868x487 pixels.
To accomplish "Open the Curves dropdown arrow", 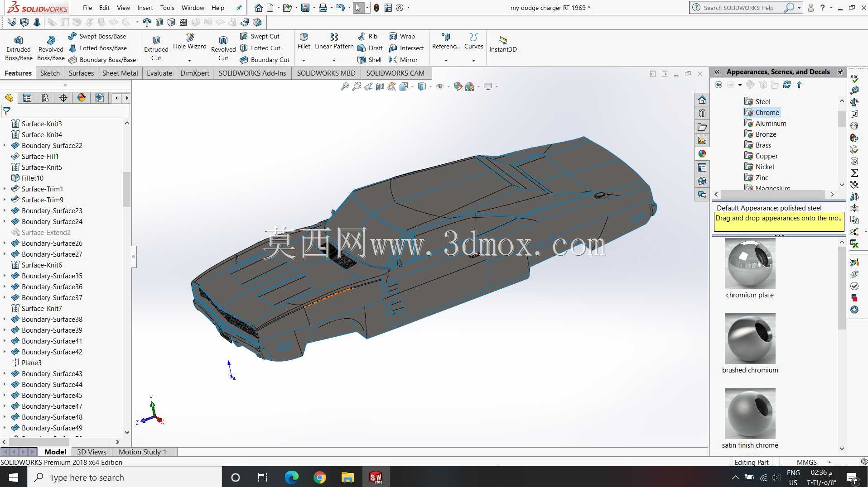I will tap(474, 60).
